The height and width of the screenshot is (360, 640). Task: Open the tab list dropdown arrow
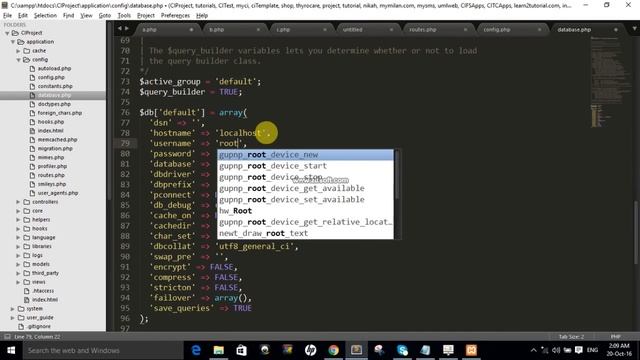(635, 29)
